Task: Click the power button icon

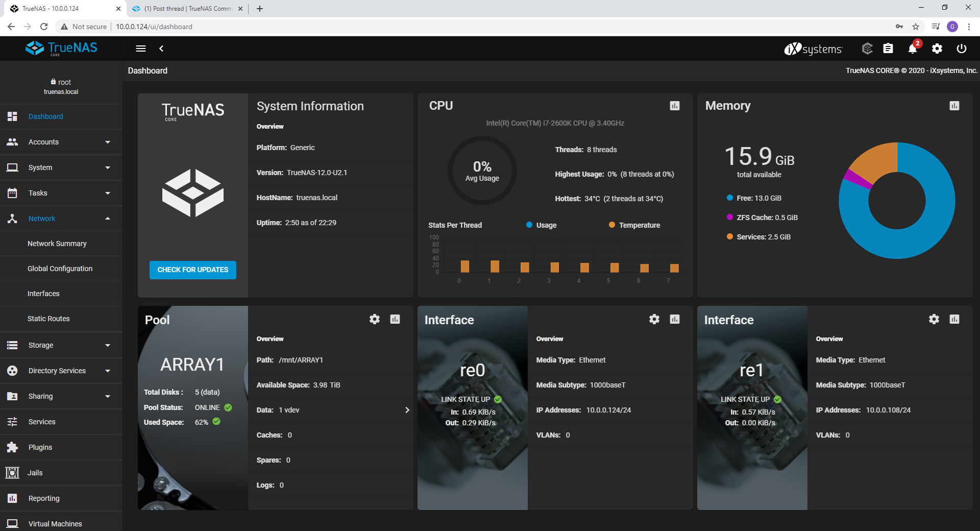Action: 962,49
